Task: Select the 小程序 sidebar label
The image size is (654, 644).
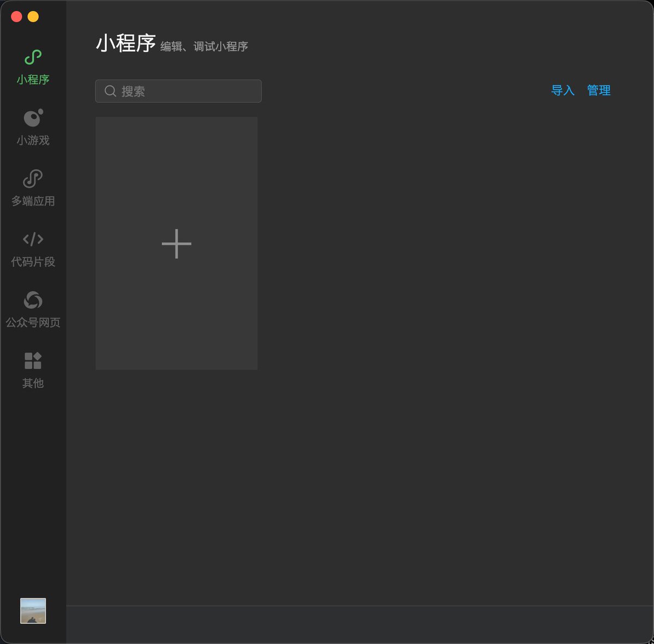Action: pyautogui.click(x=33, y=80)
